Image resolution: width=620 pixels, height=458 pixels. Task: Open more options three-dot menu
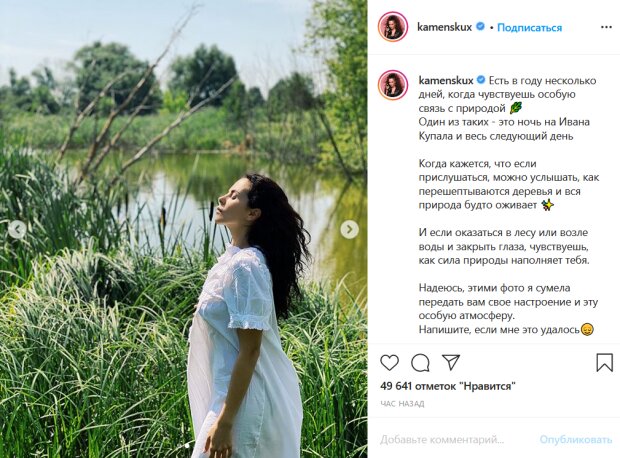(x=606, y=27)
